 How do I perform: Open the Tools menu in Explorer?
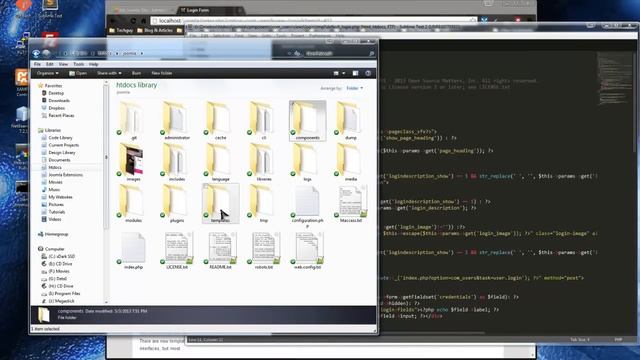point(78,64)
